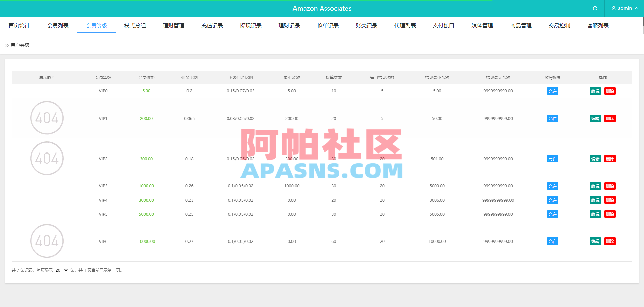This screenshot has height=307, width=644.
Task: Switch to the 模式分组 tab
Action: [x=135, y=25]
